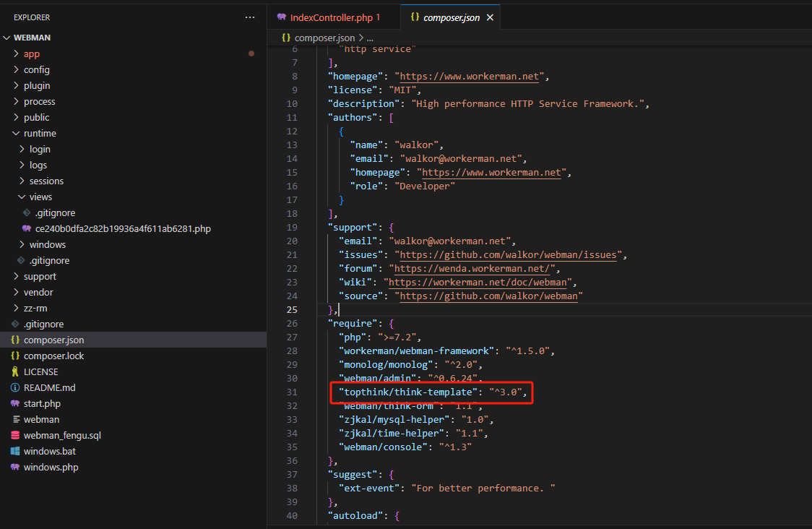Follow the wenda.workerman.net forum link

[x=472, y=268]
